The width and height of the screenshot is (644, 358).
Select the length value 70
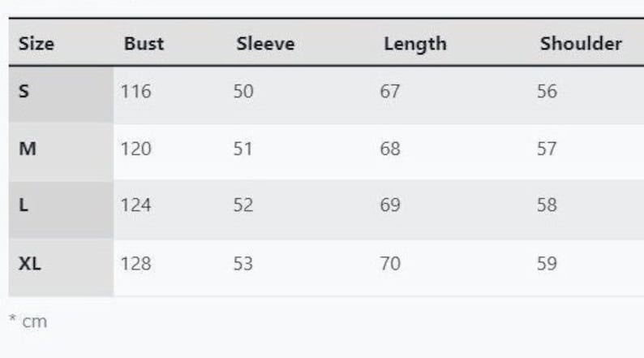[390, 264]
